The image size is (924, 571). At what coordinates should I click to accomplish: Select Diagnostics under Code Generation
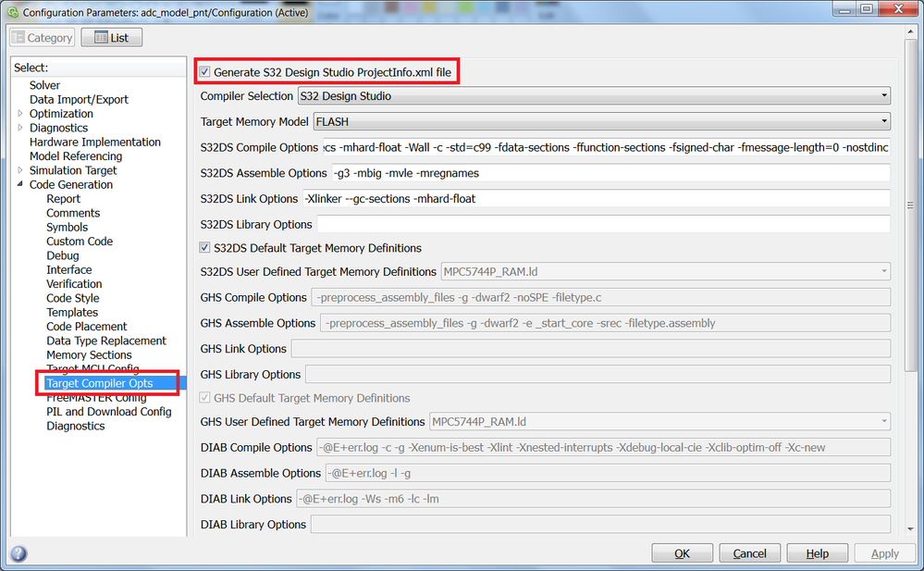pyautogui.click(x=76, y=426)
